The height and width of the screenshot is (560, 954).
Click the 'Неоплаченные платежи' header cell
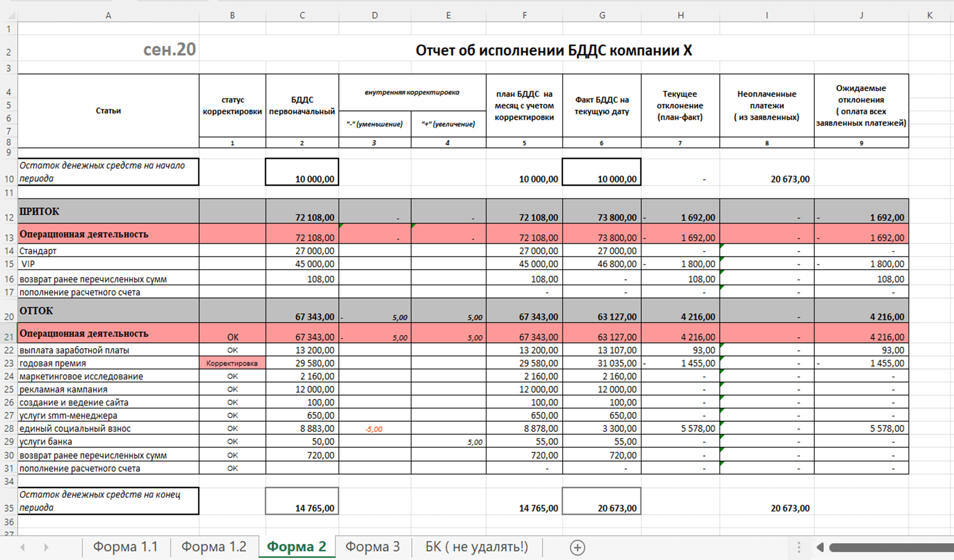767,106
